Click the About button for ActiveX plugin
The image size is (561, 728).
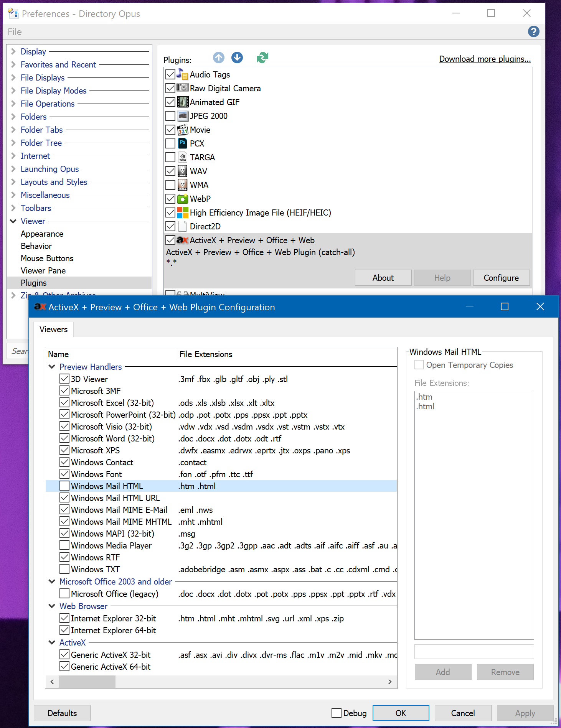click(383, 278)
